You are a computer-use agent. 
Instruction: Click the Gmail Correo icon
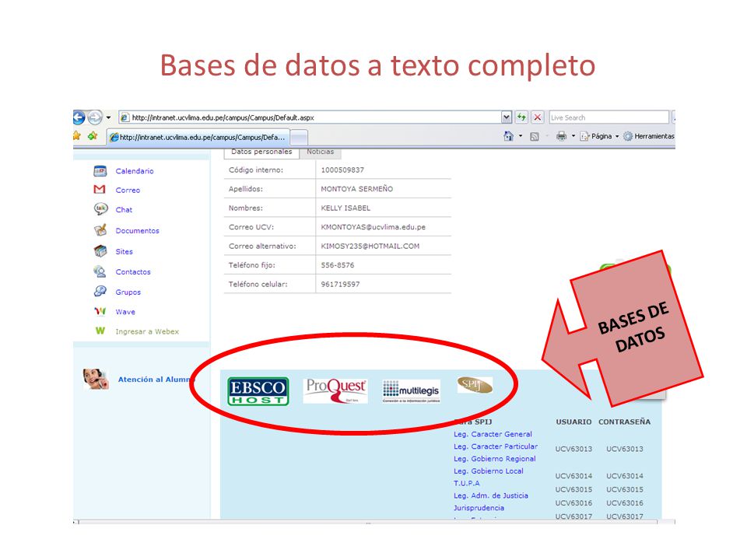point(100,190)
